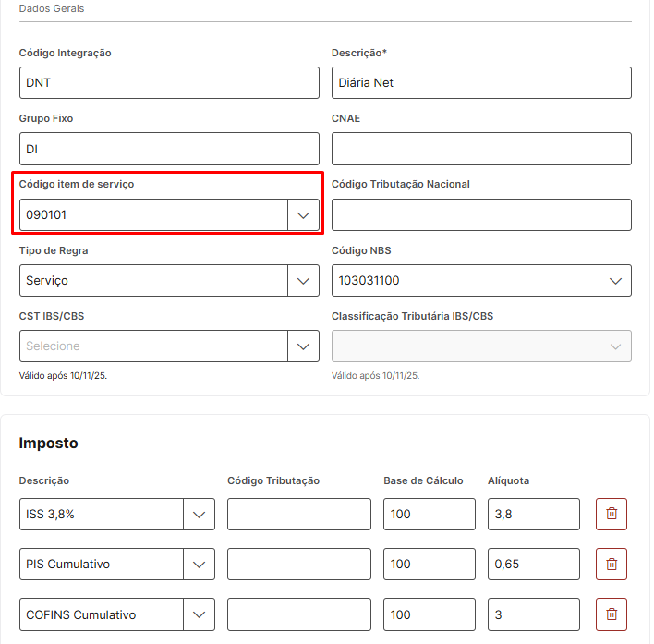The image size is (654, 644).
Task: Expand the Tipo de Regra dropdown
Action: tap(302, 281)
